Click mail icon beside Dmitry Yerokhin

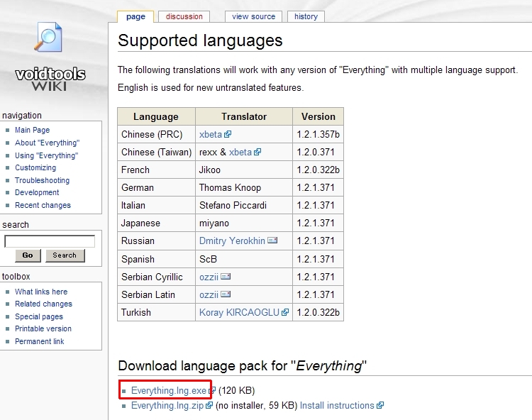point(272,241)
